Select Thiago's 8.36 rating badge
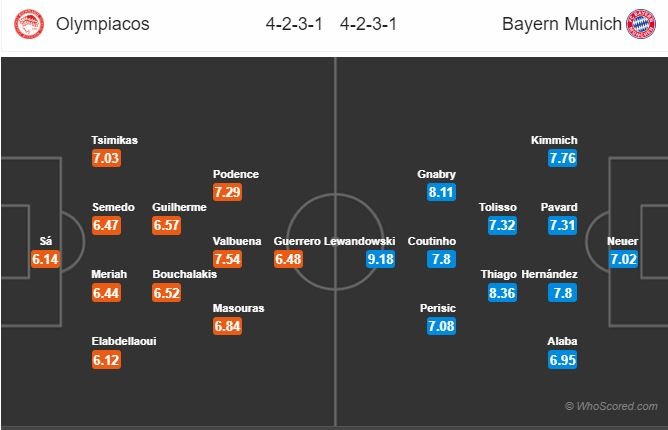This screenshot has height=430, width=668. pyautogui.click(x=502, y=293)
